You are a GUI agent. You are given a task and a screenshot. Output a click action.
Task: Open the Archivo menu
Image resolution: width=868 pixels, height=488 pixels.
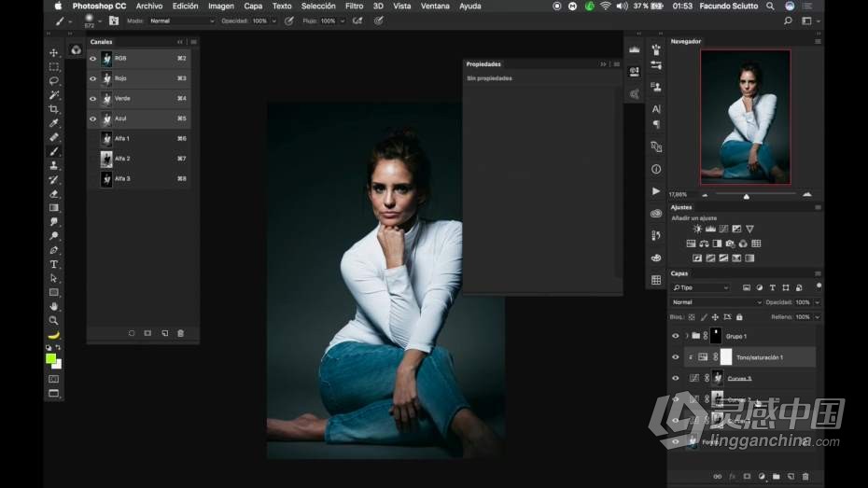click(149, 7)
